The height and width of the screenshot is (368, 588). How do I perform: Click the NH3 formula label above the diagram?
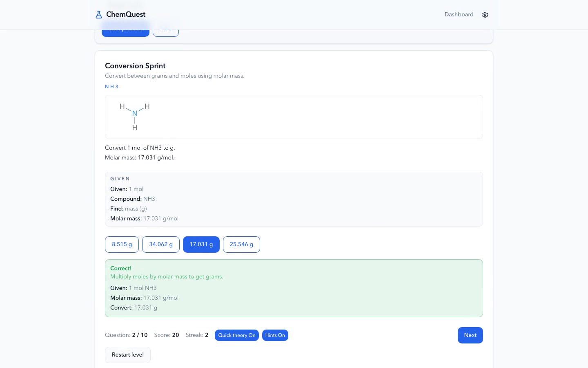click(x=112, y=87)
